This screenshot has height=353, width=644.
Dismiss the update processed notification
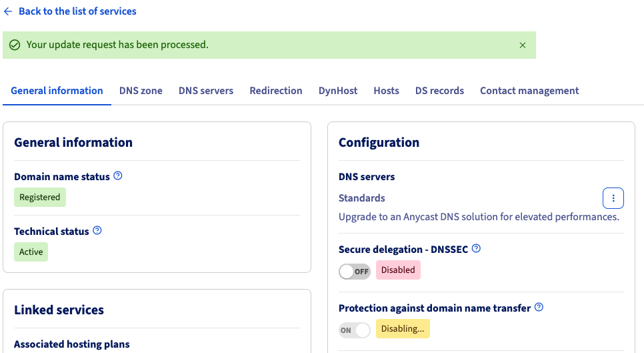(523, 45)
